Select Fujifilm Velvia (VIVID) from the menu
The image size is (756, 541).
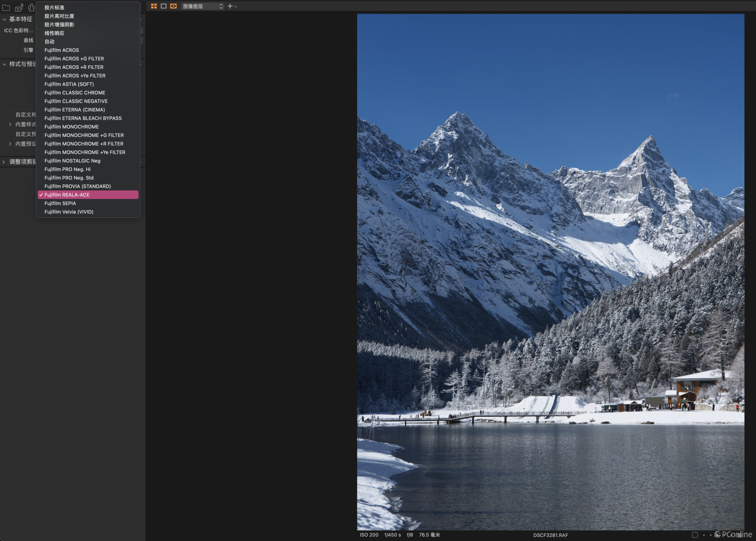[x=69, y=212]
